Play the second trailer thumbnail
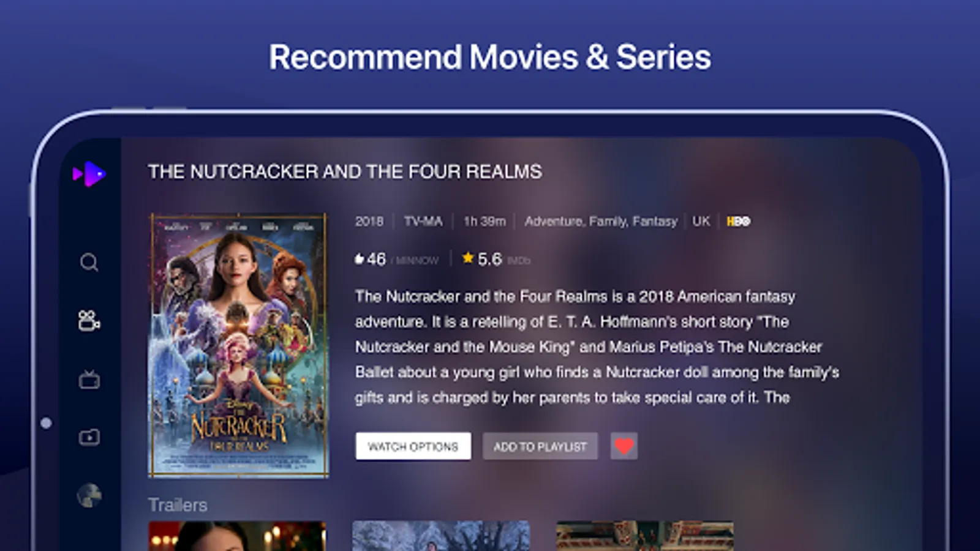This screenshot has width=980, height=551. pos(441,536)
